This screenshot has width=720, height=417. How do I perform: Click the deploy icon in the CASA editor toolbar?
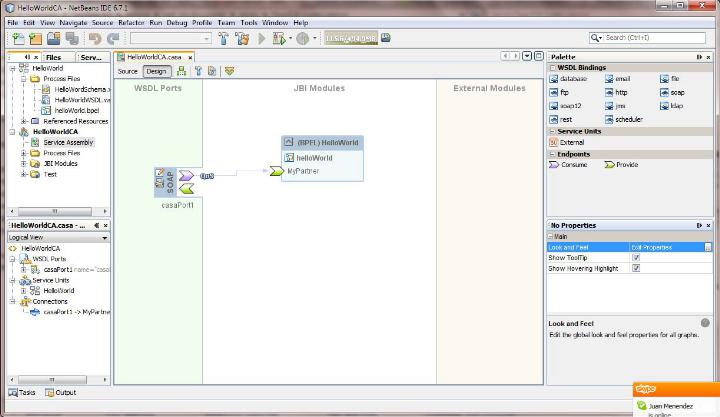point(229,71)
